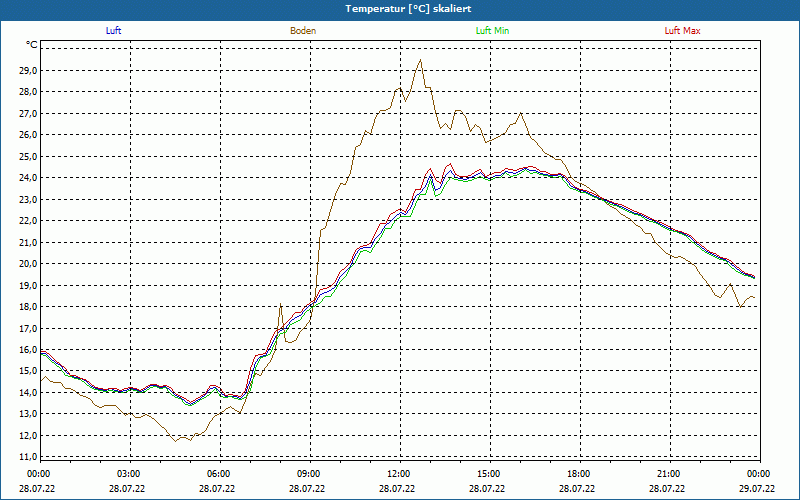Click the 18:00 time axis label
This screenshot has width=800, height=500.
coord(577,474)
